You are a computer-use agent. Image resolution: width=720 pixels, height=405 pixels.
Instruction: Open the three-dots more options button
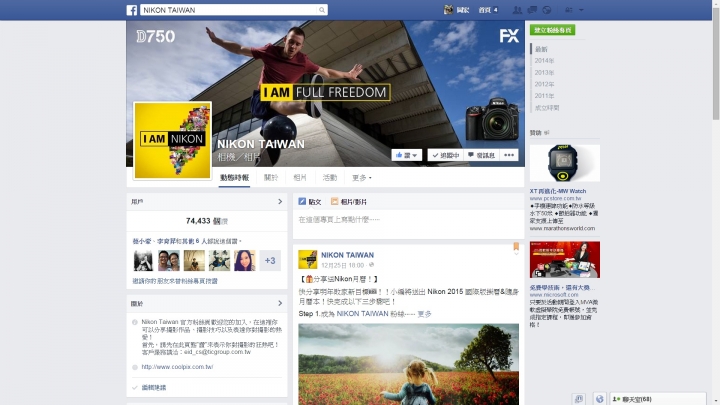(509, 155)
